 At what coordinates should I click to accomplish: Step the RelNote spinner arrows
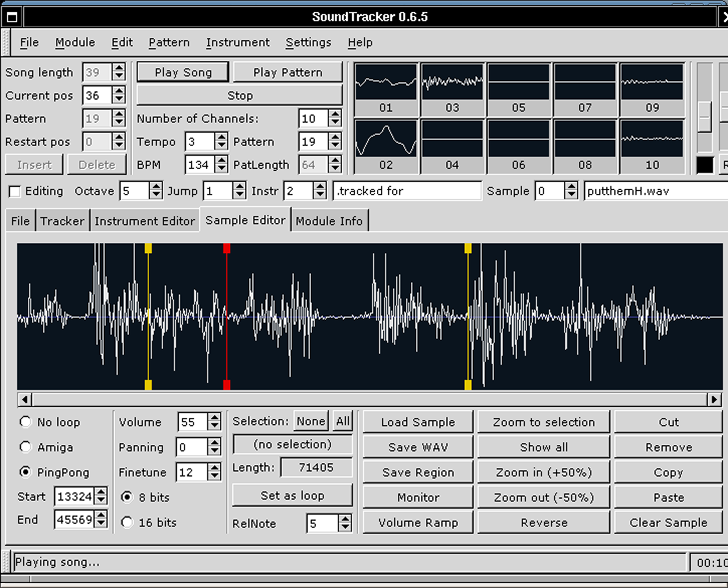click(345, 523)
